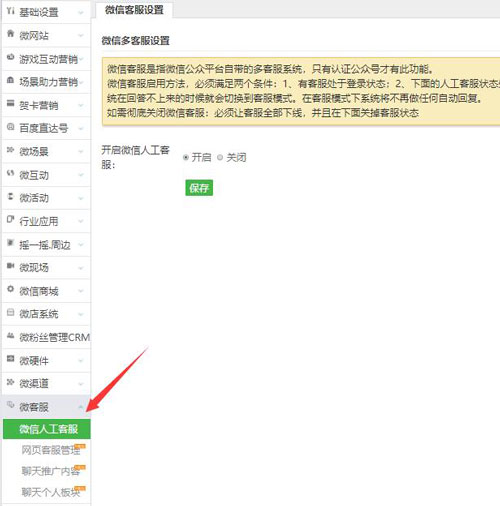Click the 贺卡营销 card icon
Viewport: 500px width, 506px height.
[x=11, y=104]
